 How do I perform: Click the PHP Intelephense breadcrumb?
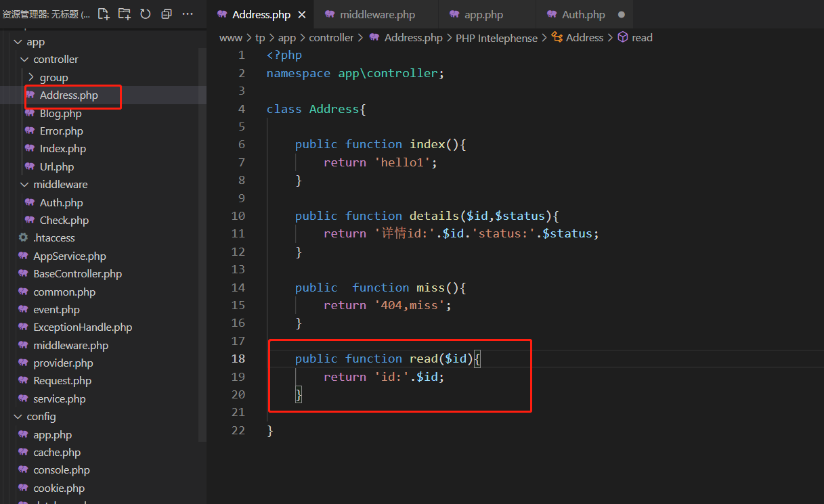pyautogui.click(x=496, y=38)
